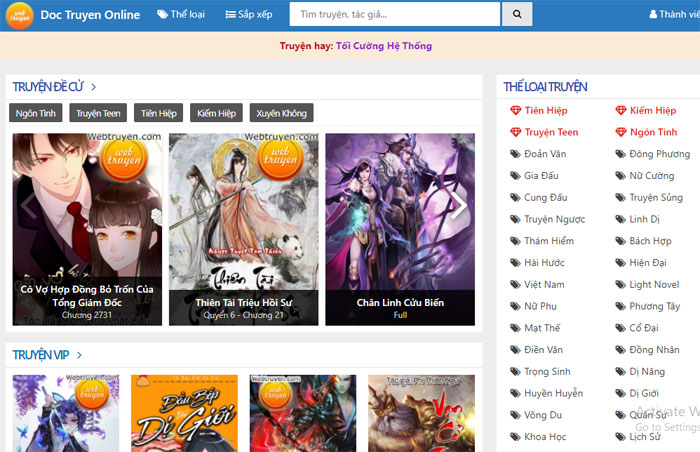This screenshot has width=700, height=452.
Task: Advance carousel with the right arrow
Action: coord(459,207)
